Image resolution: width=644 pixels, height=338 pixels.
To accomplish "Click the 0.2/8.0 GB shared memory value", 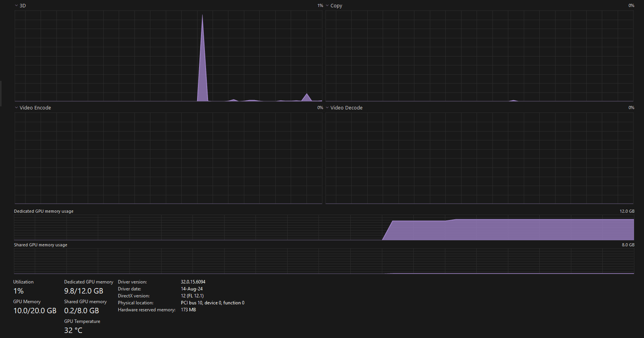I will point(82,311).
